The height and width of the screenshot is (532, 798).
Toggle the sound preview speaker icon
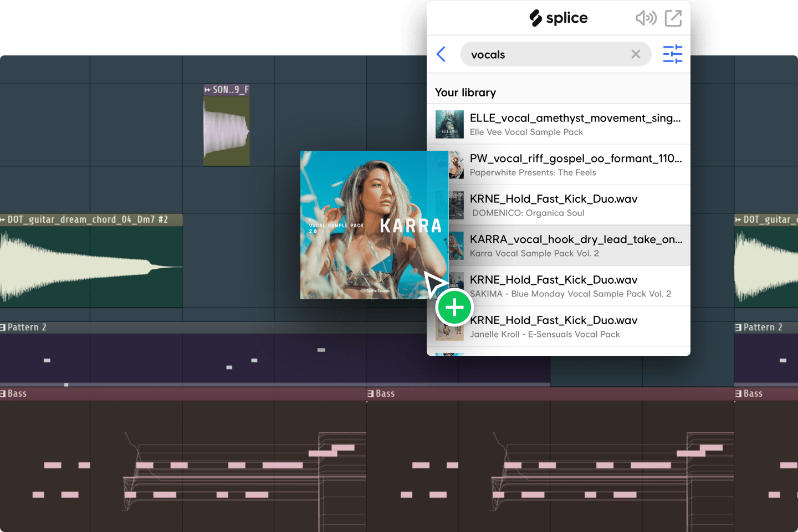point(646,18)
